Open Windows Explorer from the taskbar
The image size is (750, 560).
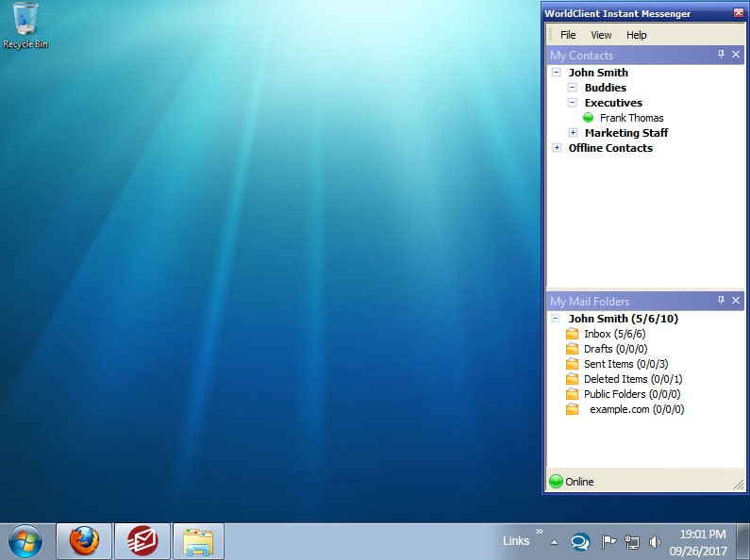[x=198, y=541]
